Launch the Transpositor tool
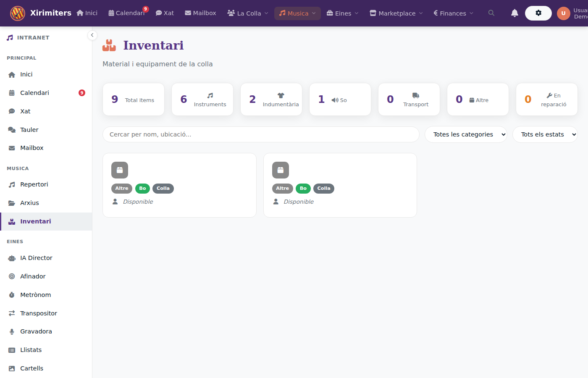This screenshot has width=588, height=378. 39,313
